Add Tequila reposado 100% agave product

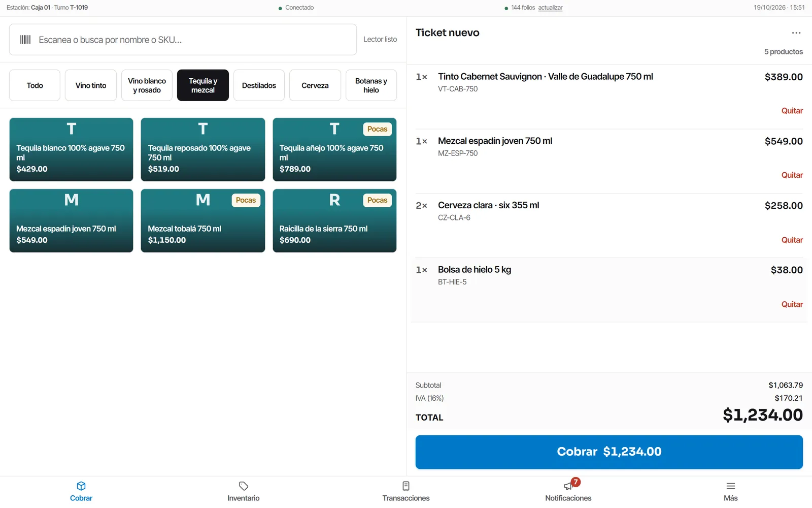(203, 149)
